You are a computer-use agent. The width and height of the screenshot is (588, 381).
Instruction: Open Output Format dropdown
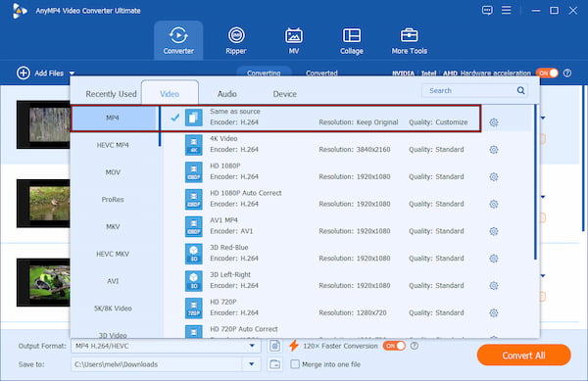[252, 346]
